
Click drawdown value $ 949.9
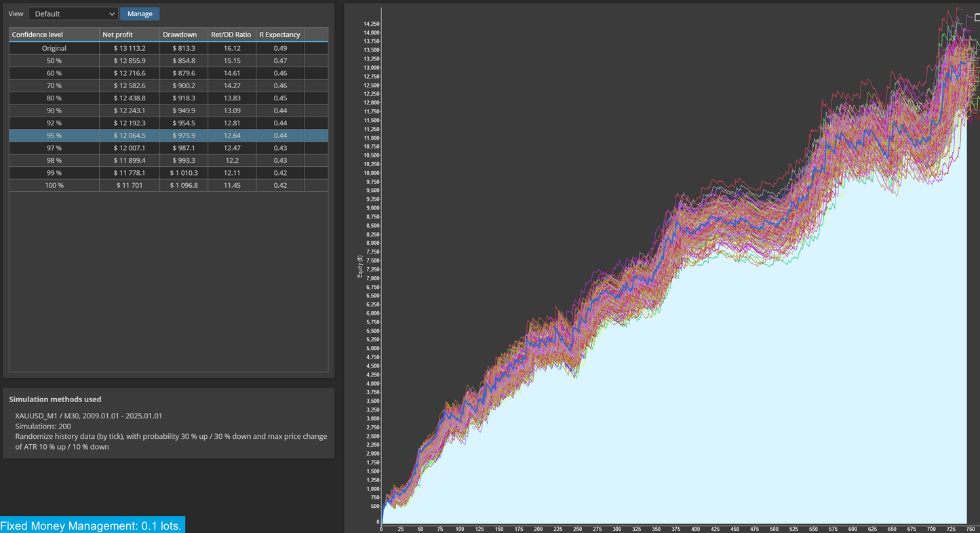coord(184,111)
